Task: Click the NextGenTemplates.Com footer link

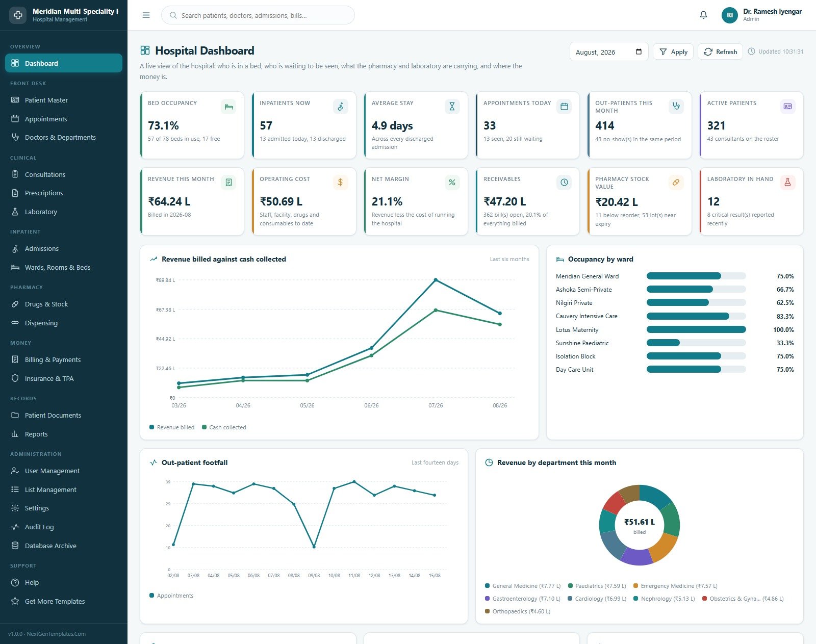Action: (x=56, y=634)
